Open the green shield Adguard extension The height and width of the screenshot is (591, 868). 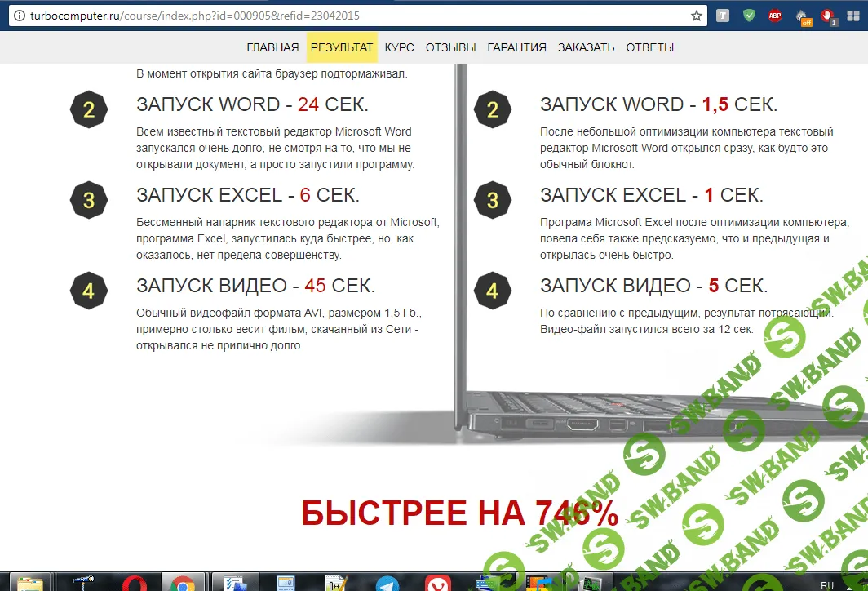(749, 16)
